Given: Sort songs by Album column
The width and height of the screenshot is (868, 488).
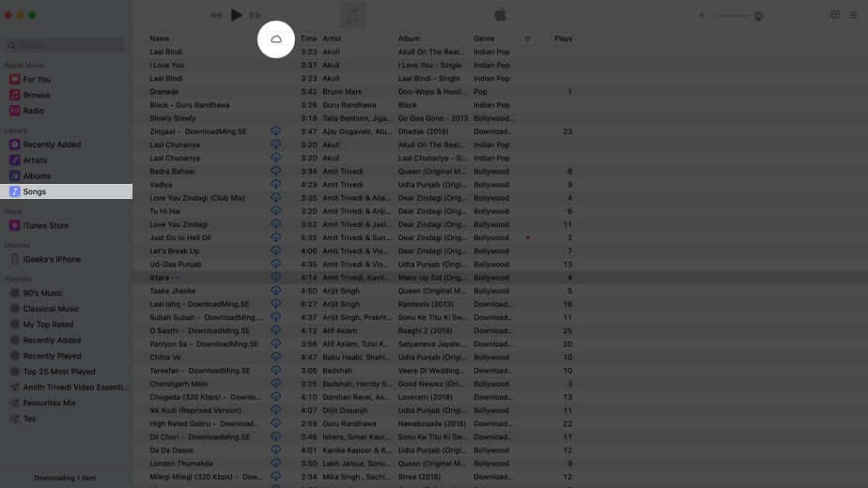Looking at the screenshot, I should [x=409, y=38].
